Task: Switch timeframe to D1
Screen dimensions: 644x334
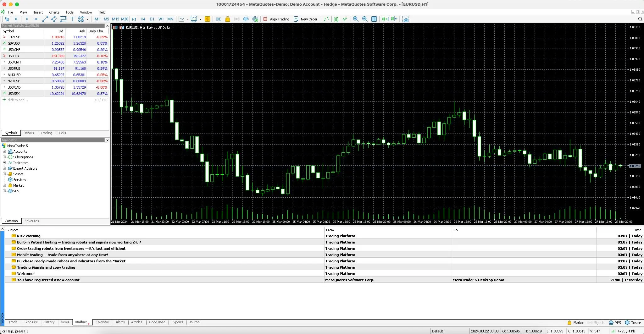Action: tap(152, 19)
